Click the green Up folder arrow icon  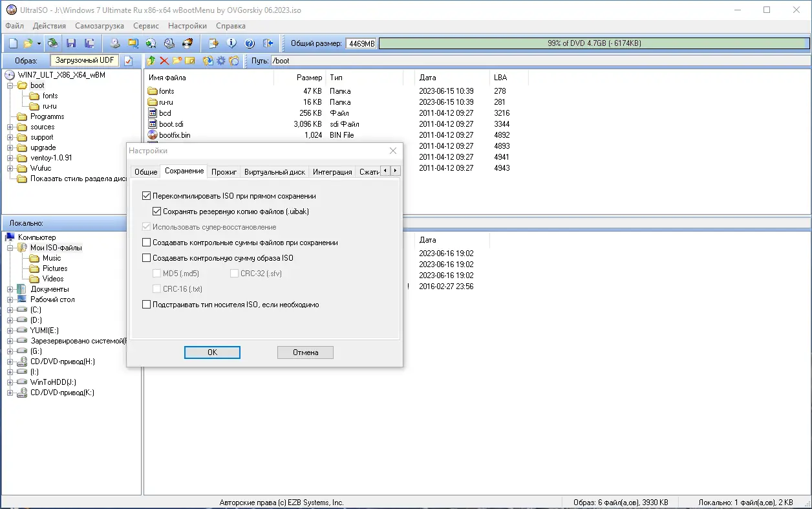(151, 61)
